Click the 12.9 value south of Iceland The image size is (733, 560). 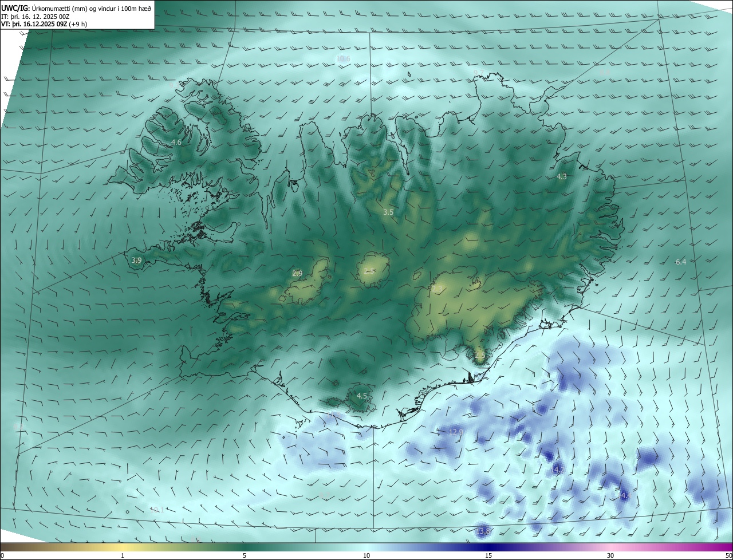click(x=456, y=432)
